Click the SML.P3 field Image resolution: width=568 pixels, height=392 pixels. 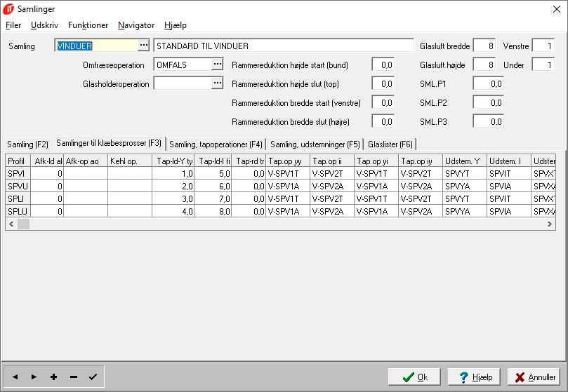point(488,121)
